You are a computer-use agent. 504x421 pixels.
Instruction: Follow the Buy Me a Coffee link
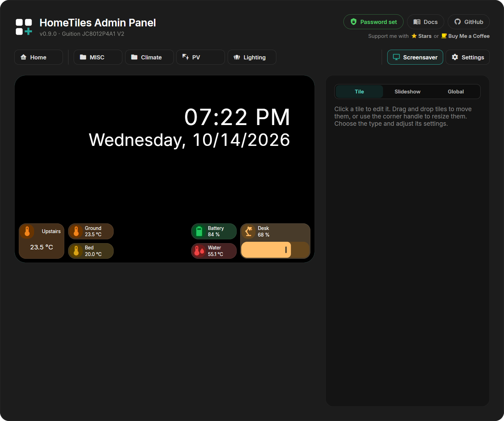(465, 36)
